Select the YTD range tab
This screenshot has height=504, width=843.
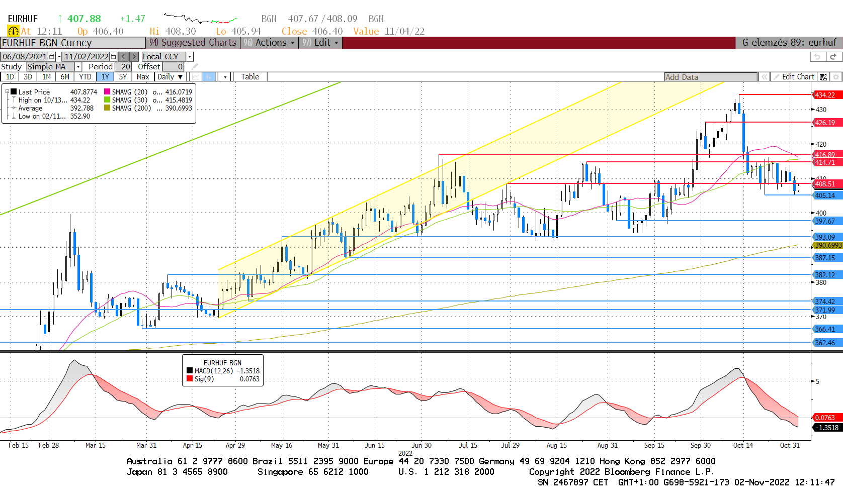[x=85, y=77]
